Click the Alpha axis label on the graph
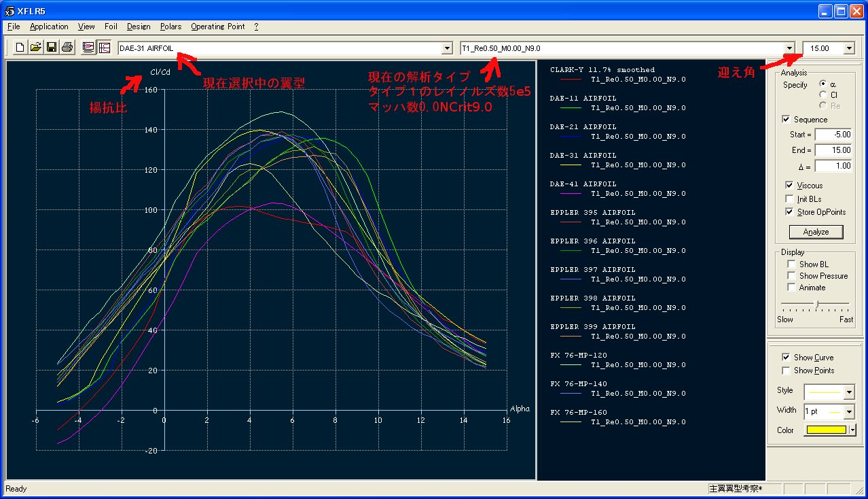868x499 pixels. (x=520, y=409)
